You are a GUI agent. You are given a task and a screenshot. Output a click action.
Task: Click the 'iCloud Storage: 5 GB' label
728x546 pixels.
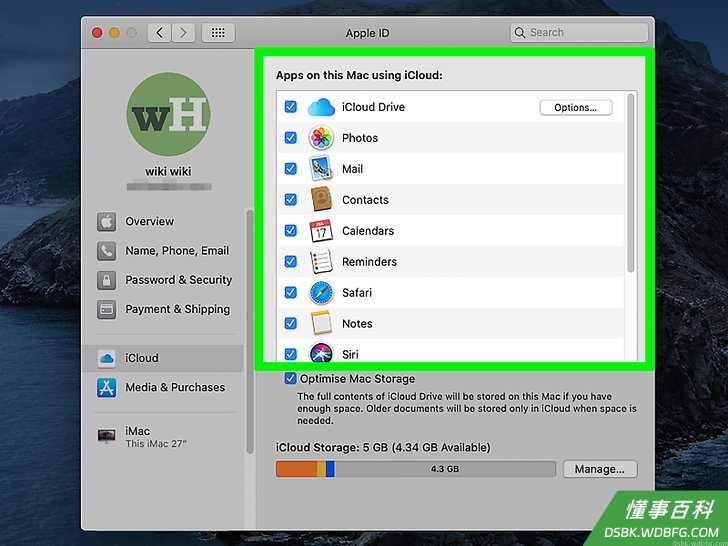click(x=383, y=448)
